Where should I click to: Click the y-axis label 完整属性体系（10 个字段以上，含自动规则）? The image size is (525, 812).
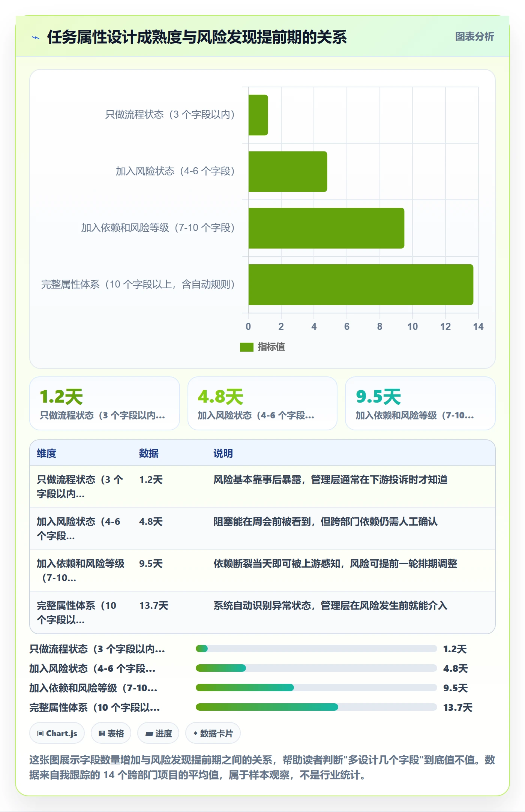pyautogui.click(x=138, y=285)
